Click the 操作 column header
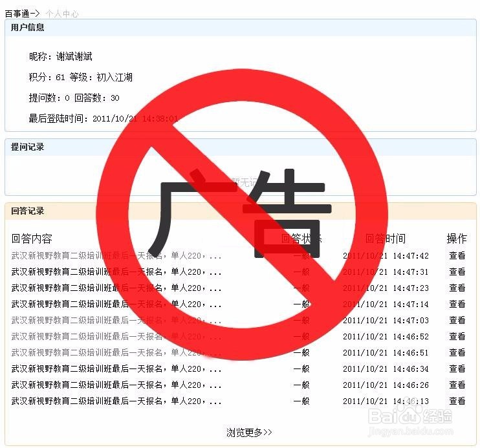The height and width of the screenshot is (448, 480). (457, 239)
